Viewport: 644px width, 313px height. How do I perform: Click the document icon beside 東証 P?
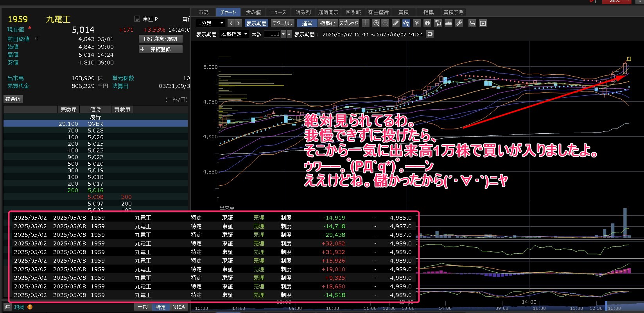coord(137,19)
